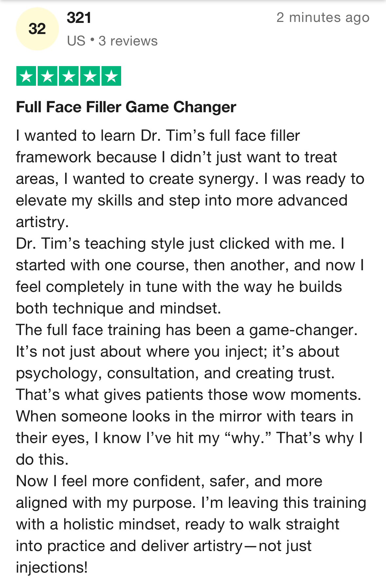The height and width of the screenshot is (588, 386).
Task: Click the sentence "The full face training has been"
Action: click(x=187, y=330)
